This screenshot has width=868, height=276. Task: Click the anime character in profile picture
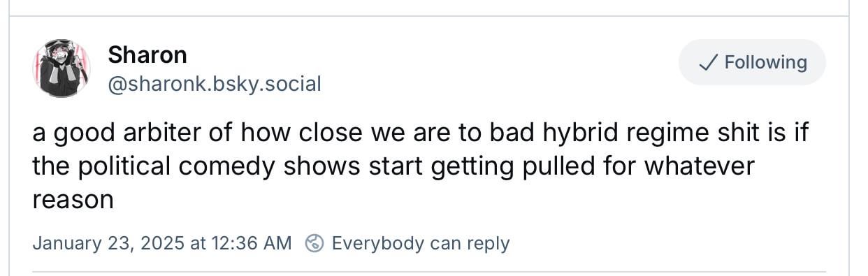point(62,68)
